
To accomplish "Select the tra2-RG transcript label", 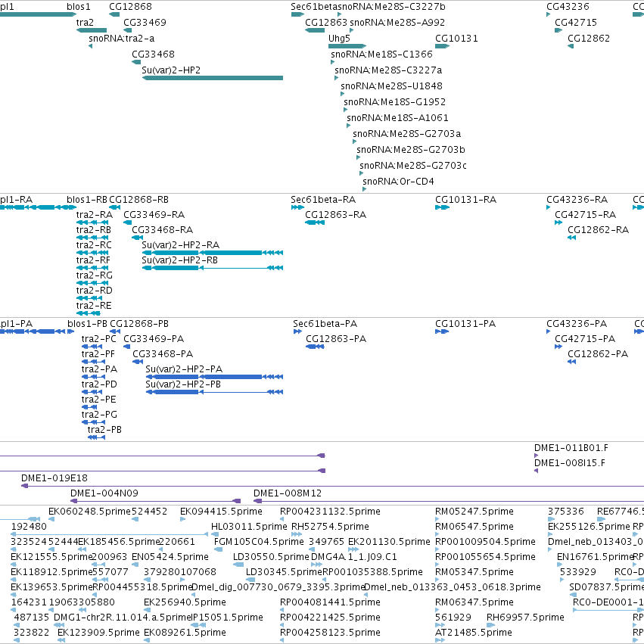I will coord(94,275).
